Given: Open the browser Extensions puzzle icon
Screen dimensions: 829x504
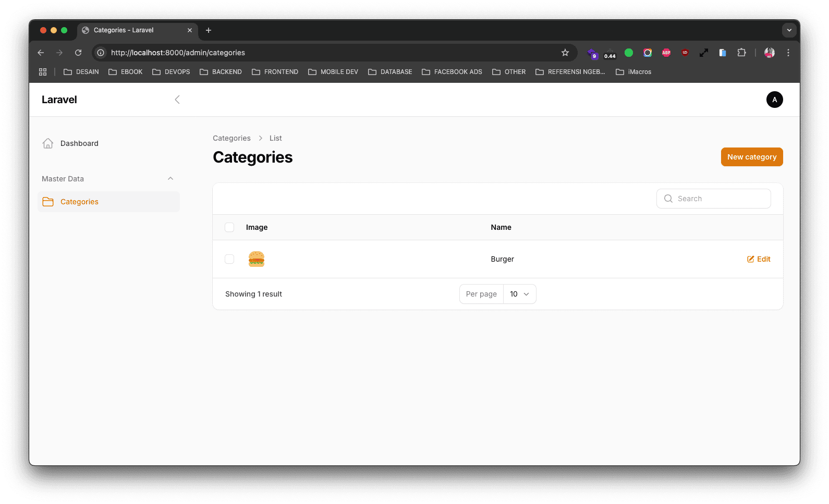Looking at the screenshot, I should [x=741, y=53].
